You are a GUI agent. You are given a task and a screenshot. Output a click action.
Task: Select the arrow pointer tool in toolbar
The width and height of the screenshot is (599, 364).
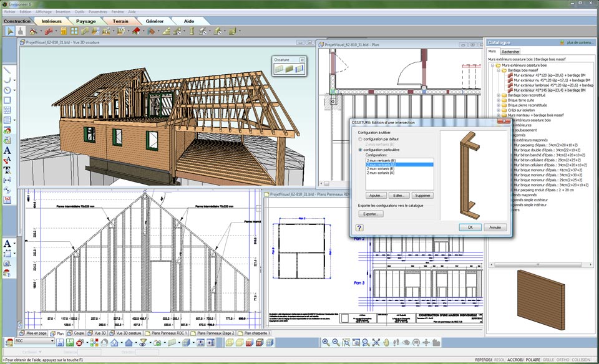[9, 31]
